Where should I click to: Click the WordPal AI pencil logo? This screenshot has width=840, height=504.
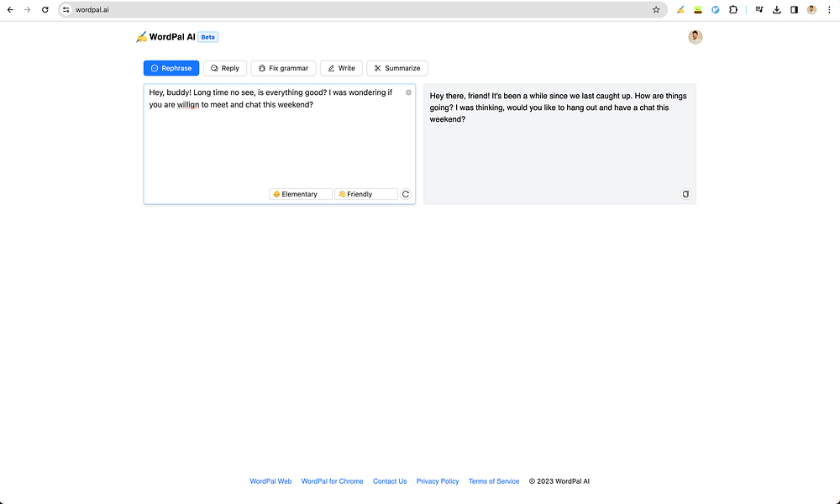pyautogui.click(x=141, y=36)
